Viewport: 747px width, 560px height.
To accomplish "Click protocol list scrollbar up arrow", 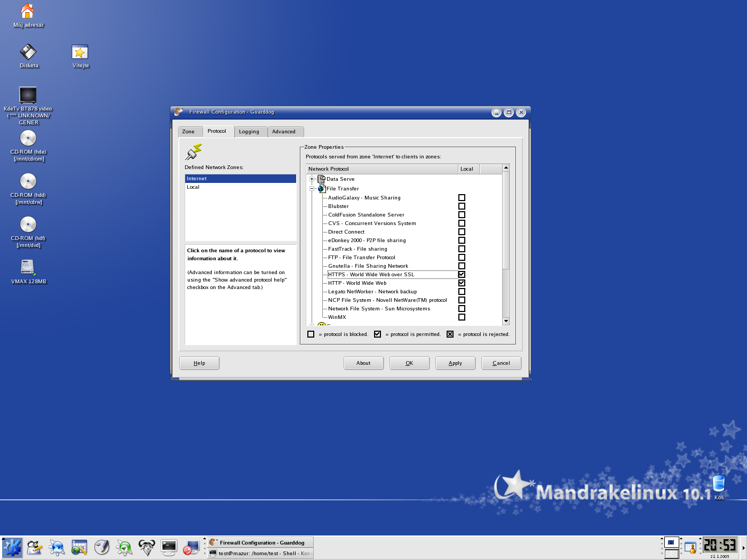I will (506, 168).
